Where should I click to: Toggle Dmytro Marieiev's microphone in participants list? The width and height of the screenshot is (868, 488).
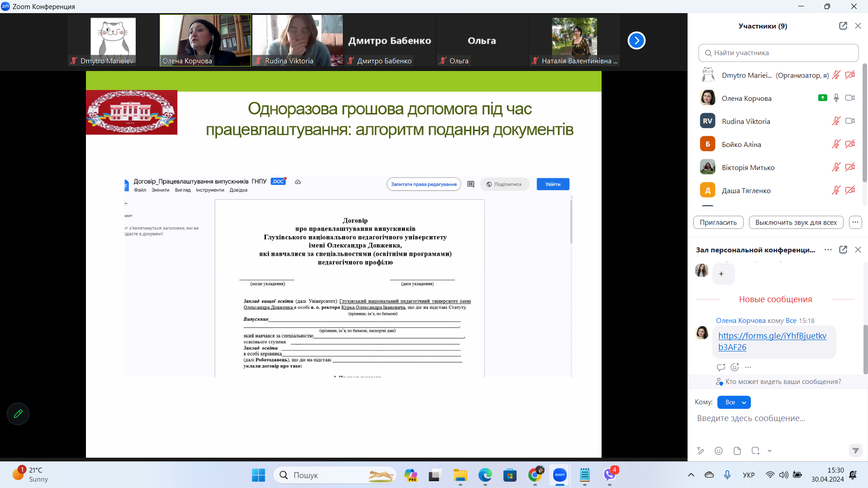(836, 75)
